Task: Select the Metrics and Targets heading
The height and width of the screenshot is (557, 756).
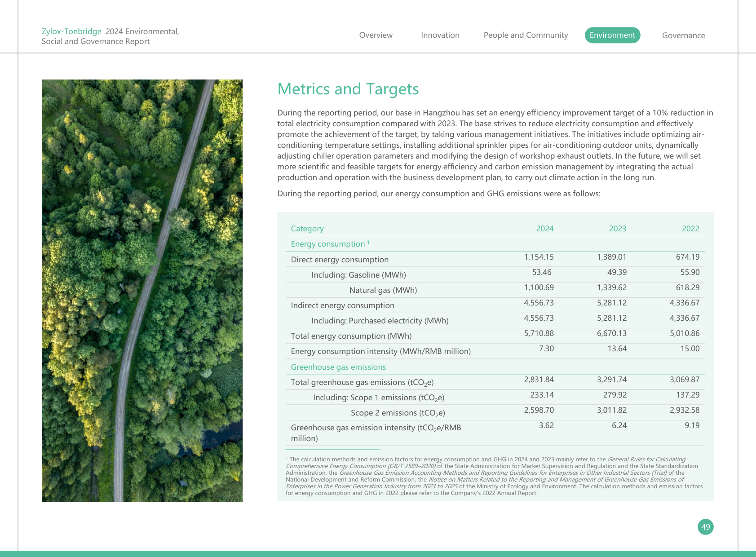Action: (x=348, y=89)
